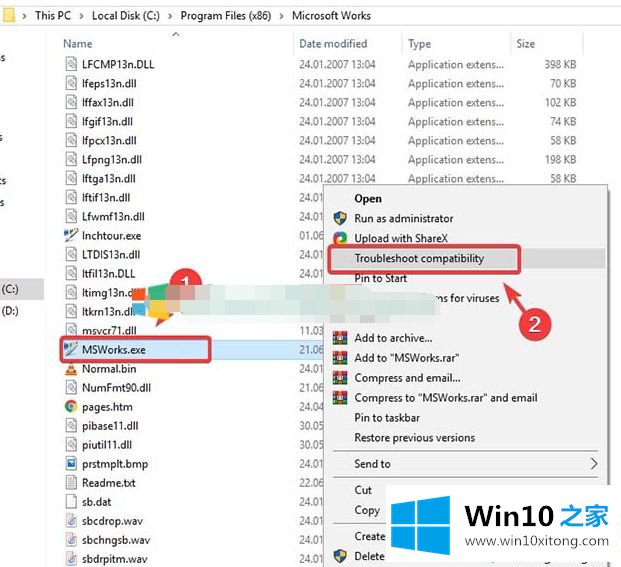Click Microsoft Works breadcrumb
The image size is (621, 567).
click(331, 15)
